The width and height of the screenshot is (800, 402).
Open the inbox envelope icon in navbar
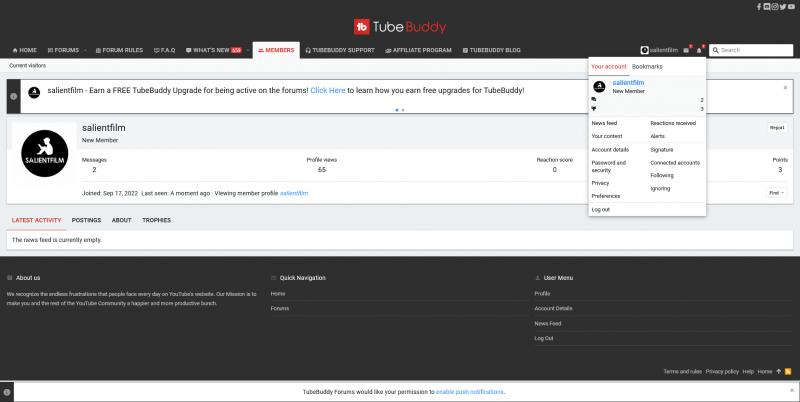(686, 50)
